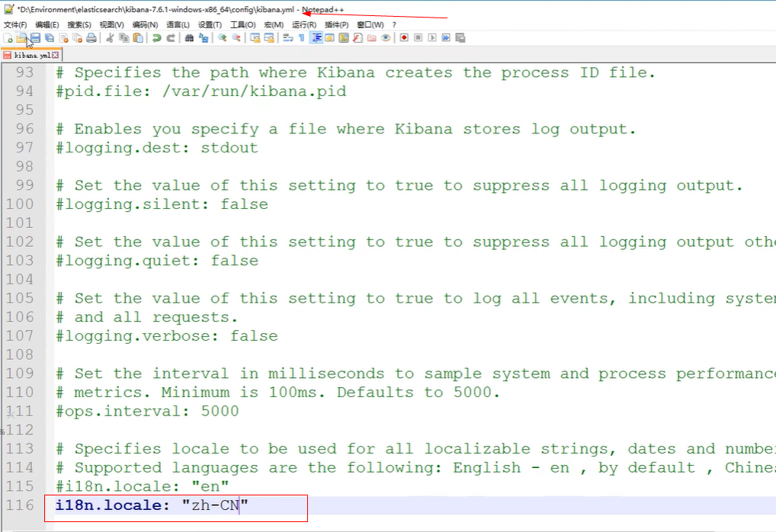Click the text i18n.locale: "zh-CN"
The image size is (776, 532).
[152, 505]
